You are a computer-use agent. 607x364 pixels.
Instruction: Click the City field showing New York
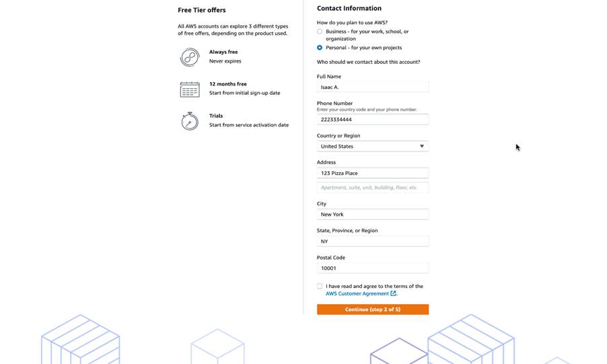tap(372, 215)
